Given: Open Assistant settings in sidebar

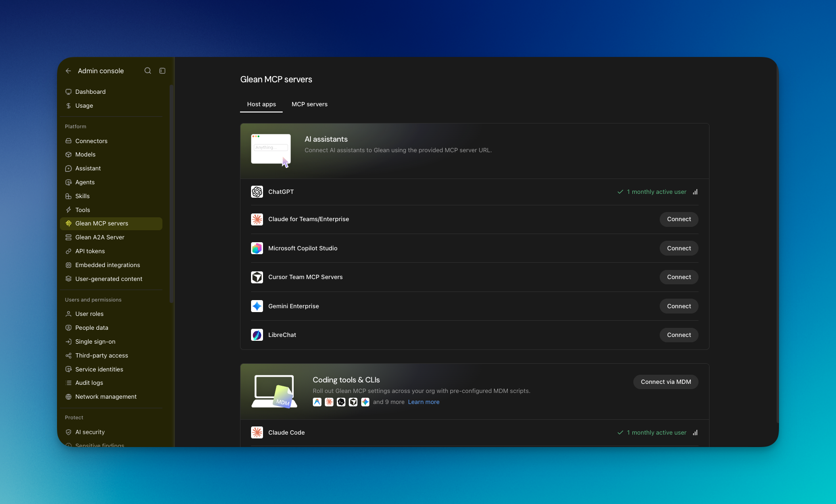Looking at the screenshot, I should pyautogui.click(x=111, y=168).
